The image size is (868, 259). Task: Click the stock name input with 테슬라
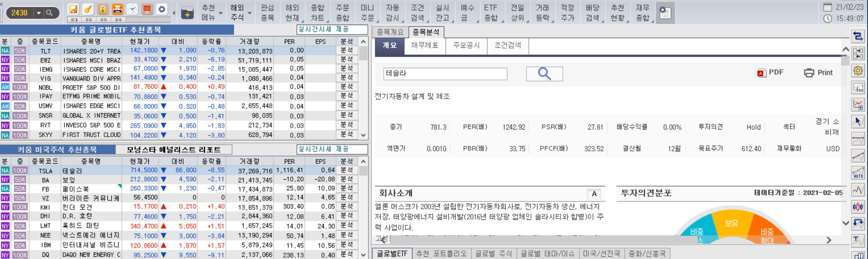pos(445,74)
